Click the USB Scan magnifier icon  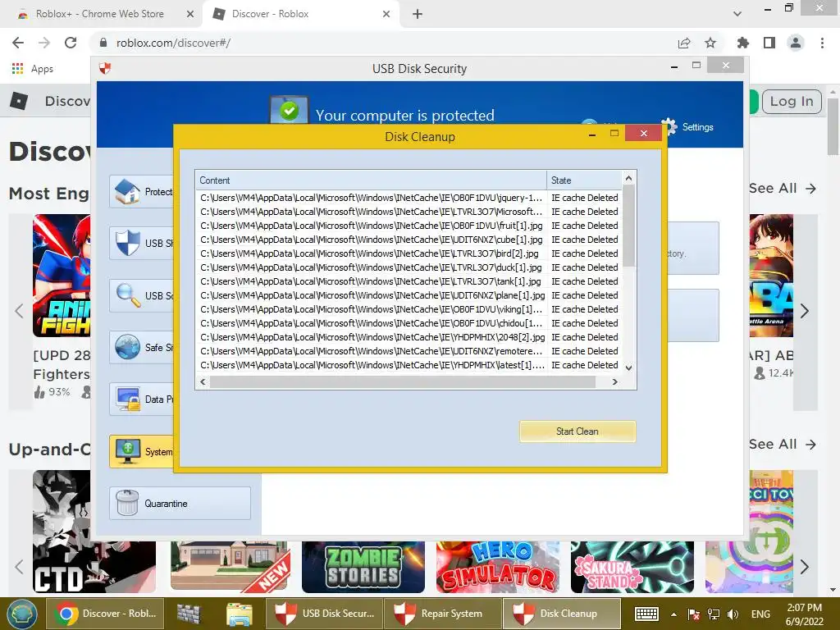(x=128, y=295)
